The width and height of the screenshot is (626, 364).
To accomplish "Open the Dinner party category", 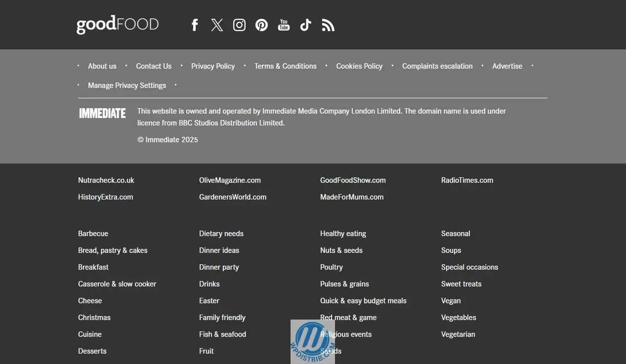I will point(219,267).
